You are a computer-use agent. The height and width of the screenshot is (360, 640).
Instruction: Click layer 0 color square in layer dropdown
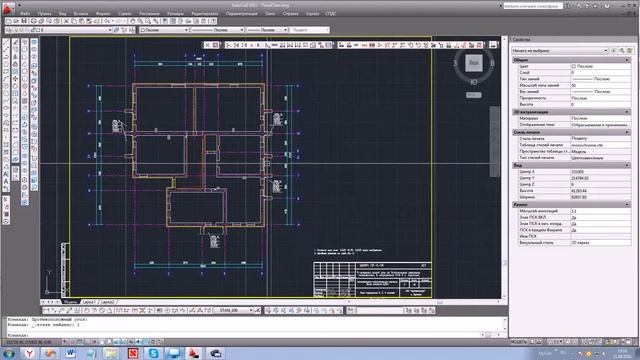click(x=38, y=30)
